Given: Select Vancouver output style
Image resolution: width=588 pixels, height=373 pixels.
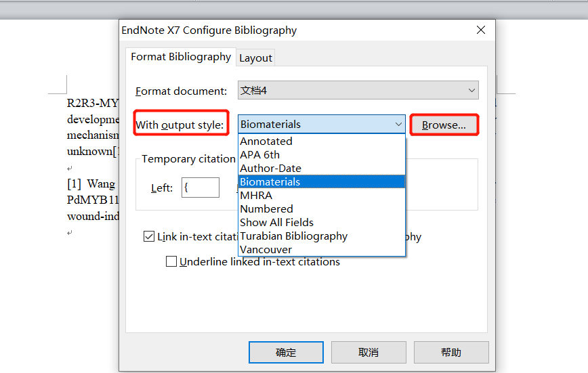Looking at the screenshot, I should tap(322, 249).
